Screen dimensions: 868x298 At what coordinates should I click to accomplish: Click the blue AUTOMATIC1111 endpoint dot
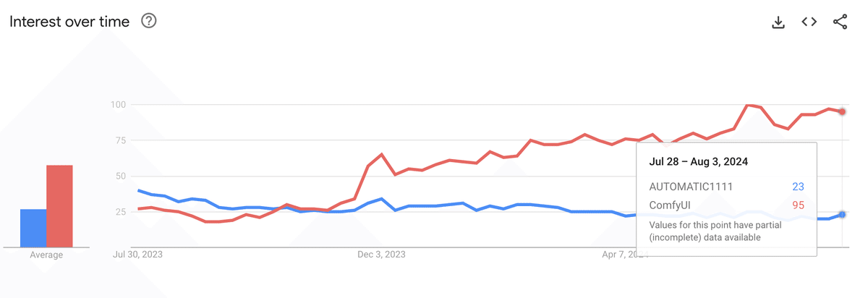[843, 215]
